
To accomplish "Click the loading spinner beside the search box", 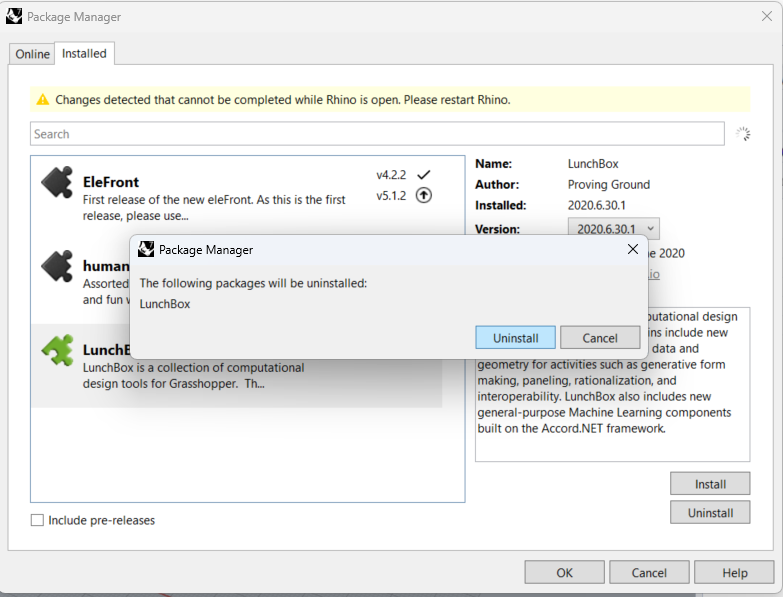I will click(x=743, y=134).
